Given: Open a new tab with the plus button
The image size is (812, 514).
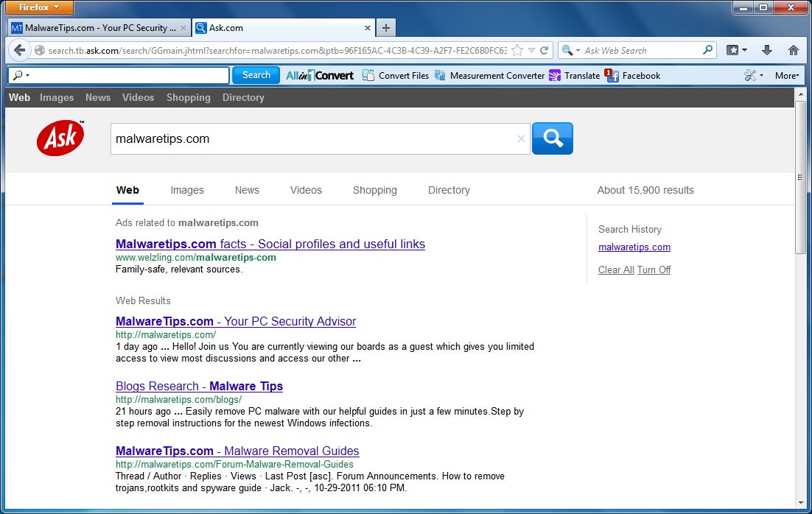Looking at the screenshot, I should (x=386, y=28).
